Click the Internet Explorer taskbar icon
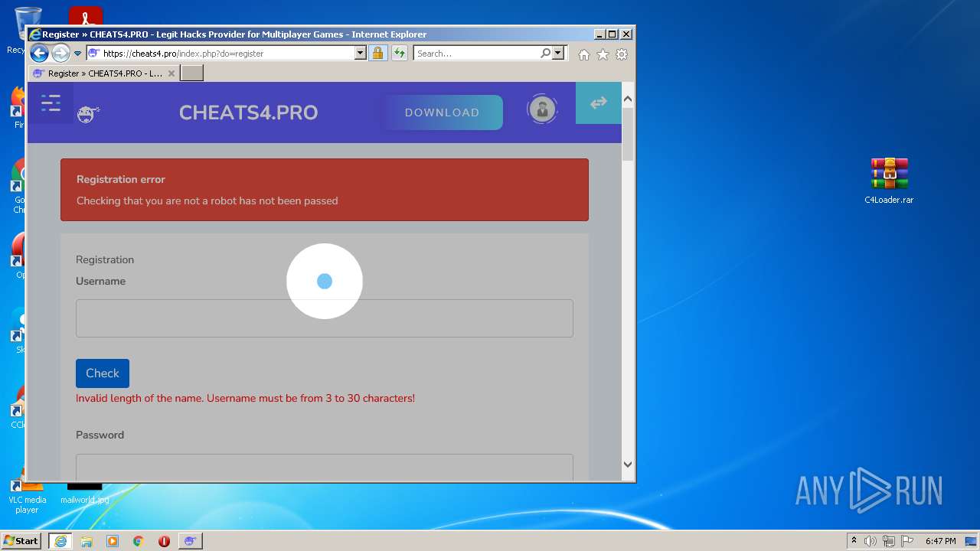The height and width of the screenshot is (551, 980). pyautogui.click(x=60, y=541)
